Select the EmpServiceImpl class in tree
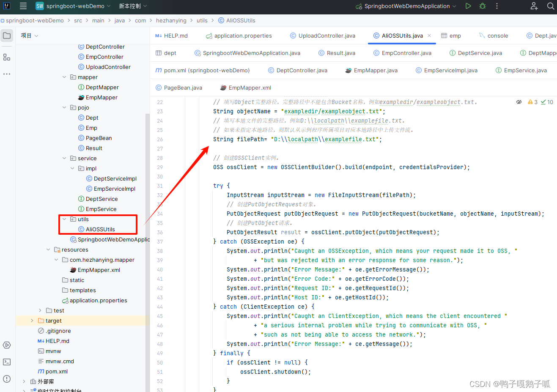The image size is (557, 392). 111,189
